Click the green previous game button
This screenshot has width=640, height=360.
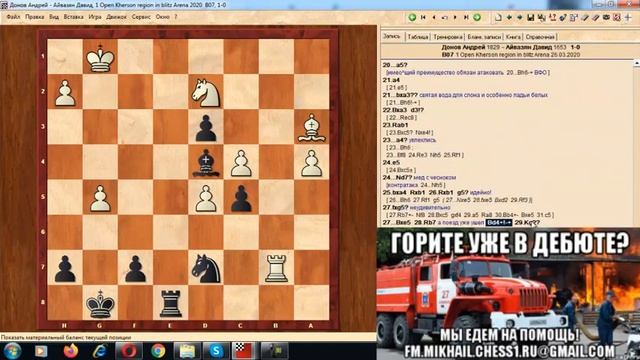click(412, 17)
